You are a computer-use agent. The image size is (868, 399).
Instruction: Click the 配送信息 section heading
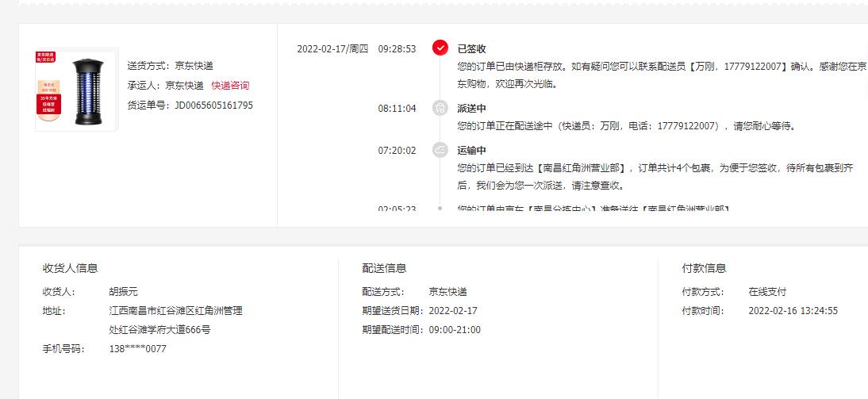pos(385,268)
